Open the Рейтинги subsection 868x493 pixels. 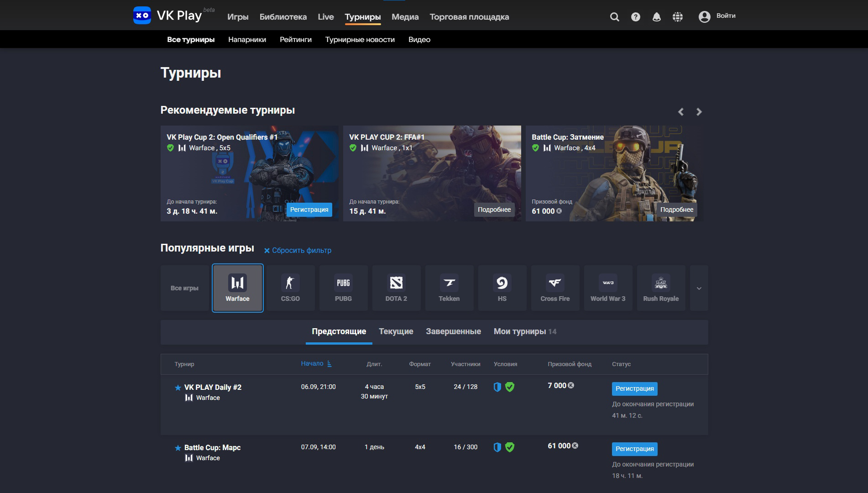click(x=296, y=39)
